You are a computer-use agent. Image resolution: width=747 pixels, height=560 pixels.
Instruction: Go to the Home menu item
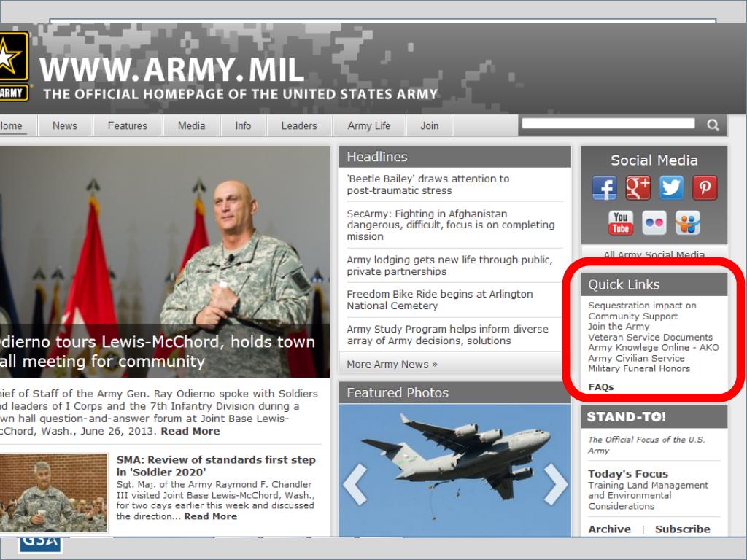(x=12, y=125)
